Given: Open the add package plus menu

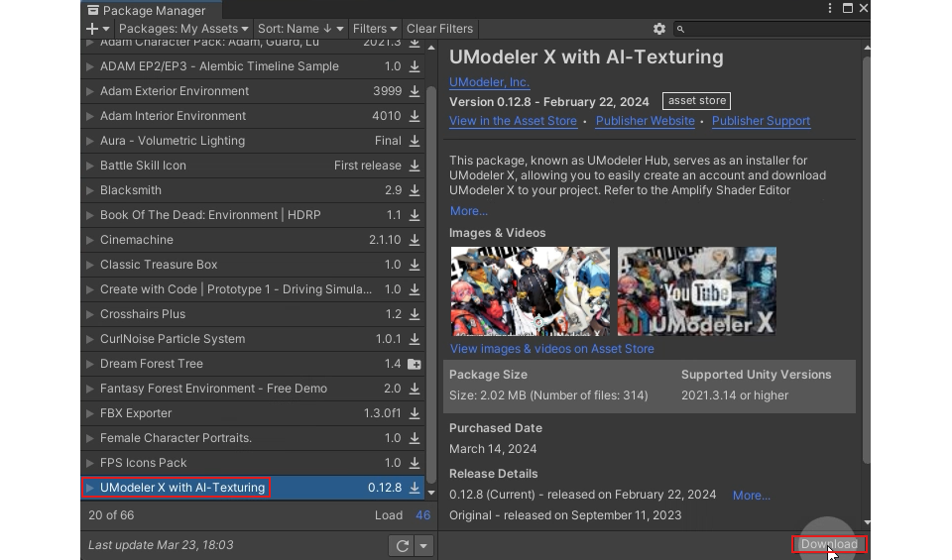Looking at the screenshot, I should point(97,29).
